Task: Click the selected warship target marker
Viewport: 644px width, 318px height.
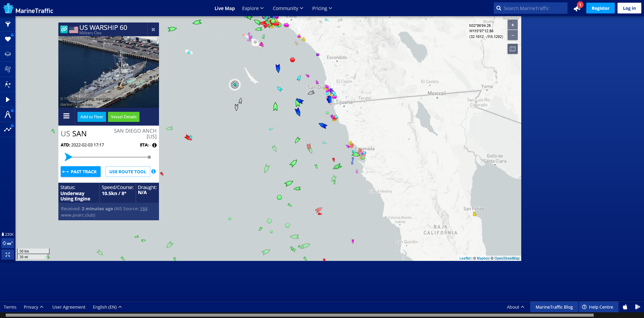Action: tap(235, 85)
